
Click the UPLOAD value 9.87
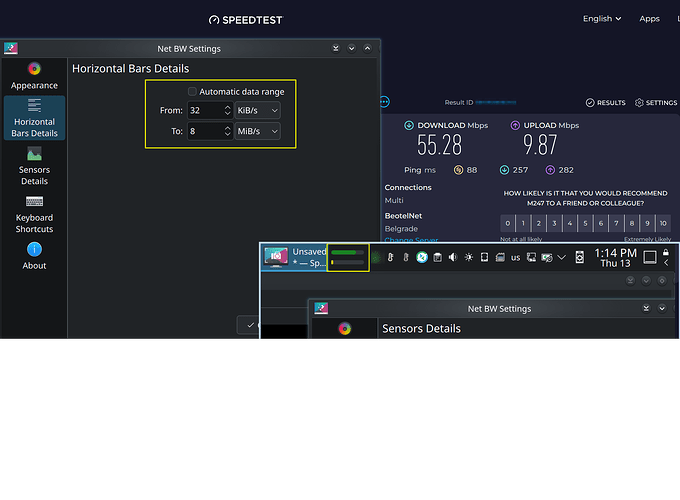[540, 145]
